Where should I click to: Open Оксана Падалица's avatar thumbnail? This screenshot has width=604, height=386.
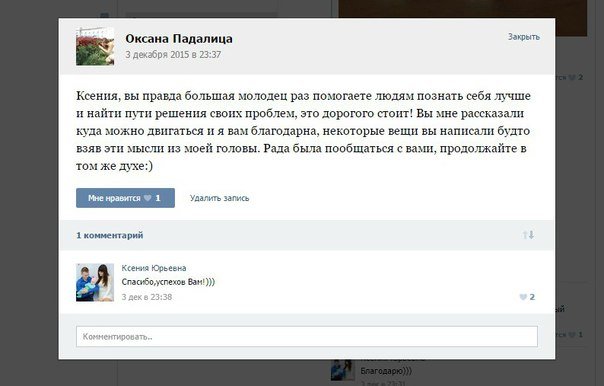point(95,46)
